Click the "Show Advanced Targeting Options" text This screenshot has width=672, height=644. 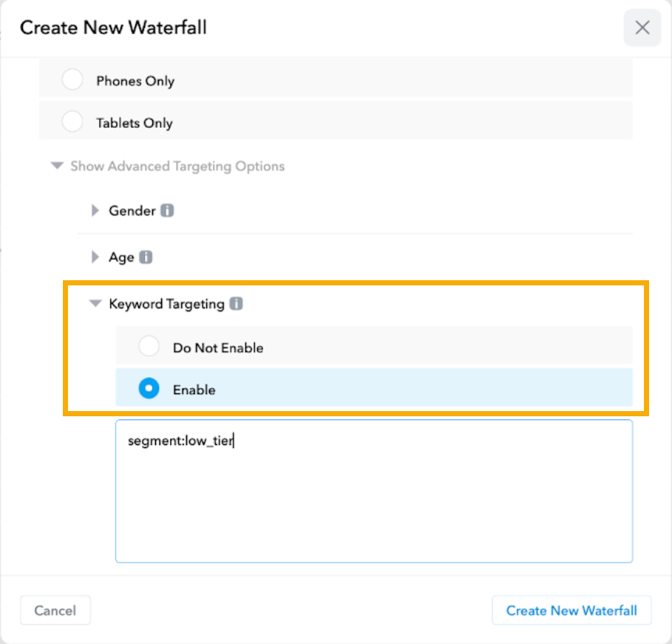pos(177,166)
